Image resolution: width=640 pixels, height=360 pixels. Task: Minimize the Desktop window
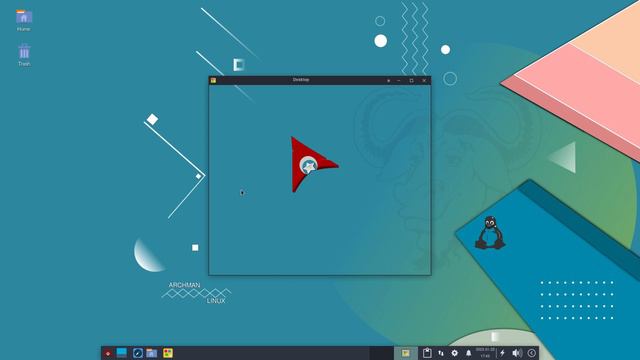coord(399,81)
